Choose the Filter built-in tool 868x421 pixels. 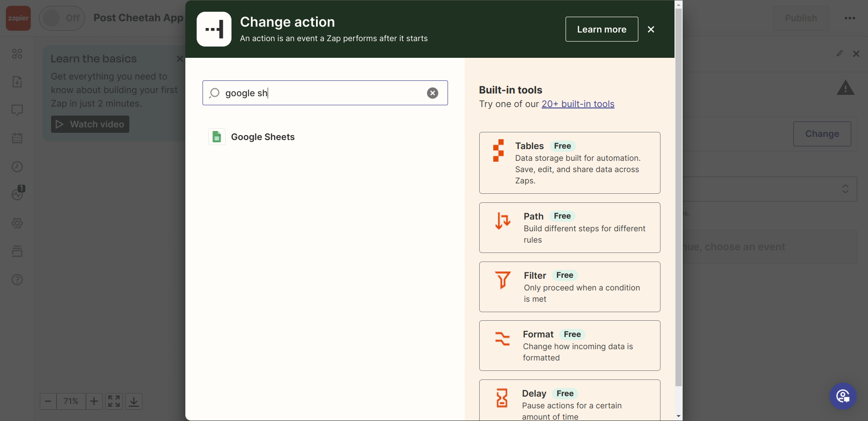click(570, 287)
